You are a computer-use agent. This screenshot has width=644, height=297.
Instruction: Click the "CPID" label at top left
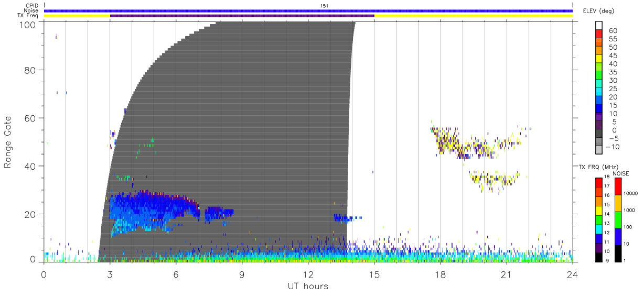[33, 6]
